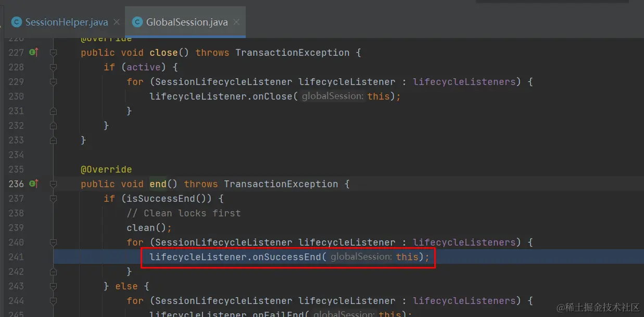Click the globalSession hint on line 241
This screenshot has width=644, height=317.
[361, 257]
